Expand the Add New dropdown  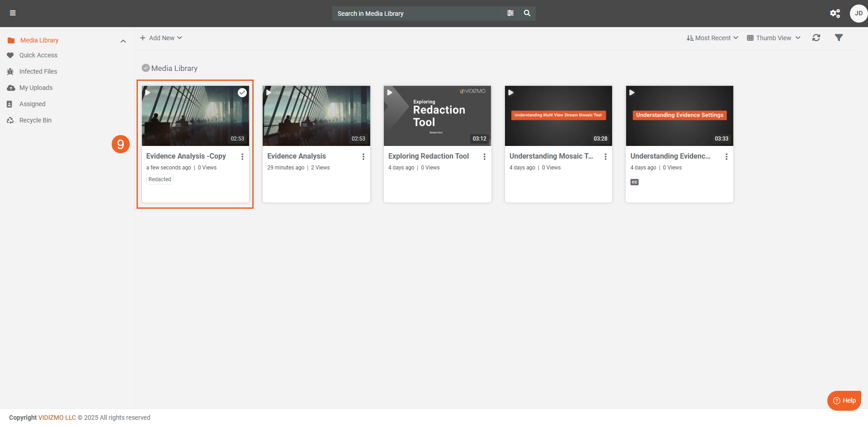pos(161,38)
